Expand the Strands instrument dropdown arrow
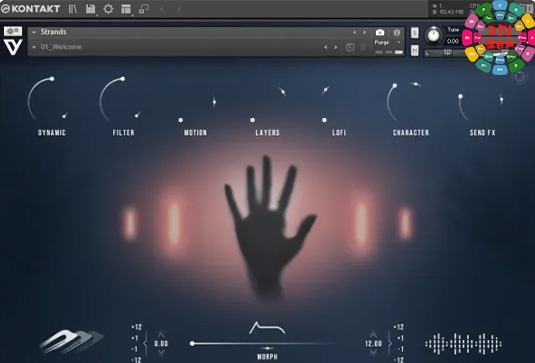535x363 pixels. tap(34, 32)
